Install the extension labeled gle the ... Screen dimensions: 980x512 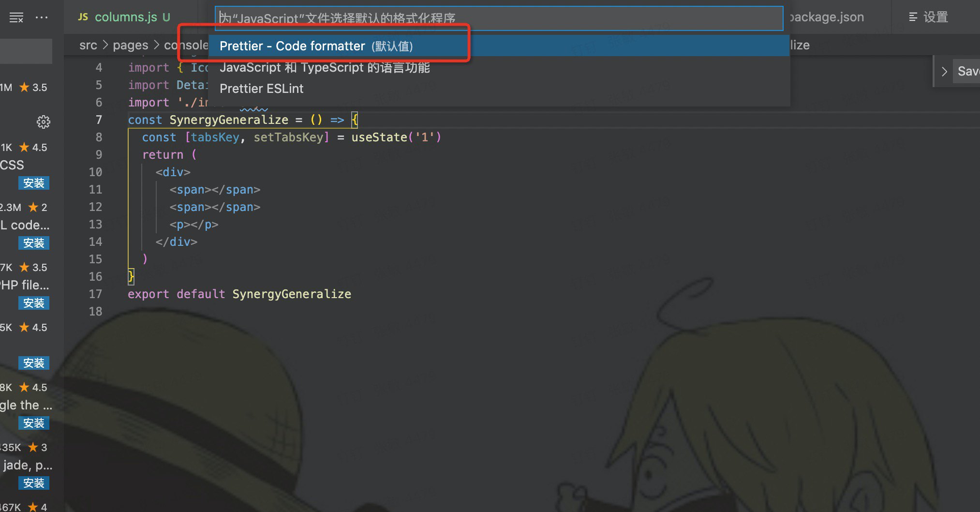(x=34, y=423)
